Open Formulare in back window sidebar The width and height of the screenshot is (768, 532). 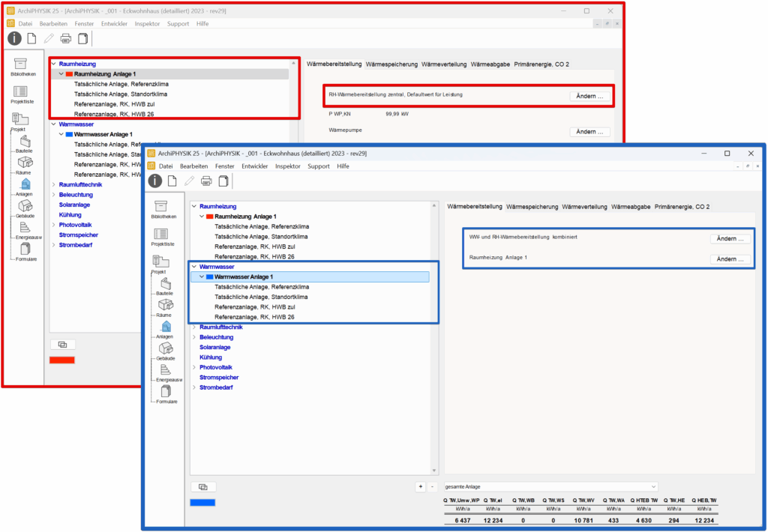click(x=26, y=252)
